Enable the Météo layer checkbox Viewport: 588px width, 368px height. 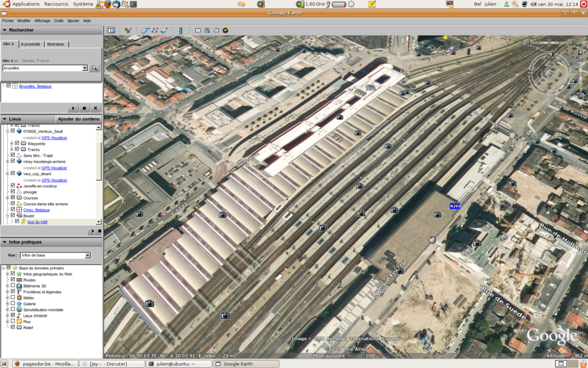pyautogui.click(x=13, y=298)
